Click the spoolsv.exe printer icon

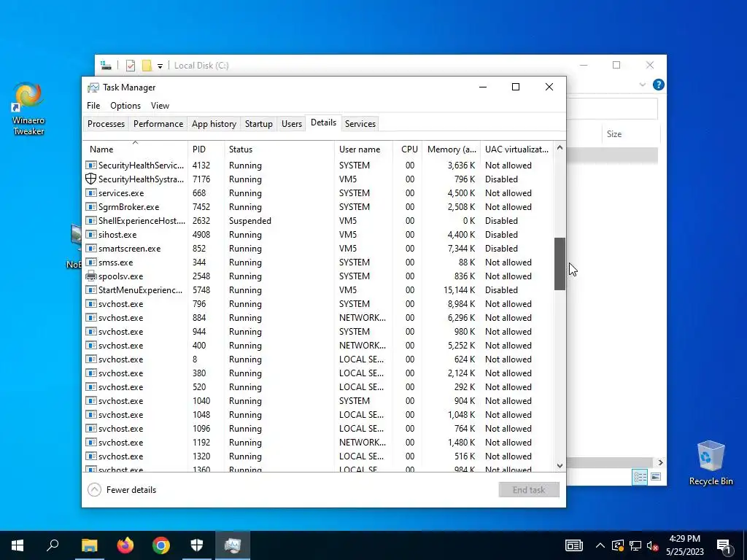click(x=90, y=276)
